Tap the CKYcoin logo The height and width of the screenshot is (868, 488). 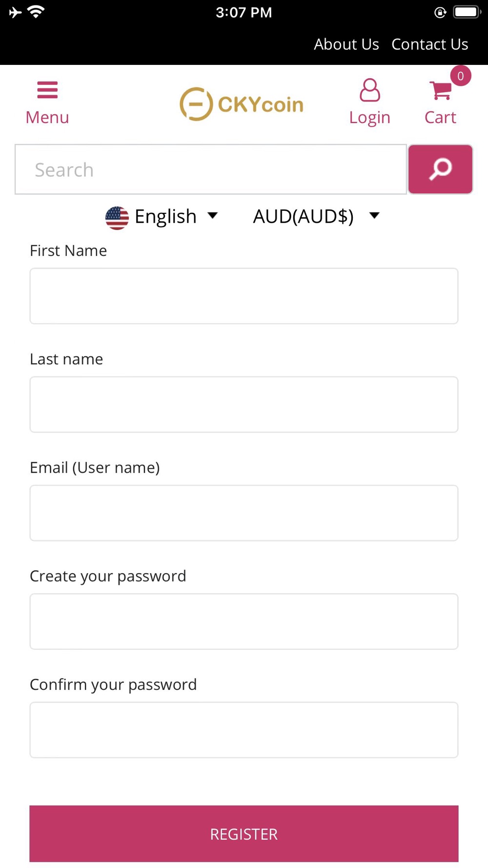[242, 104]
